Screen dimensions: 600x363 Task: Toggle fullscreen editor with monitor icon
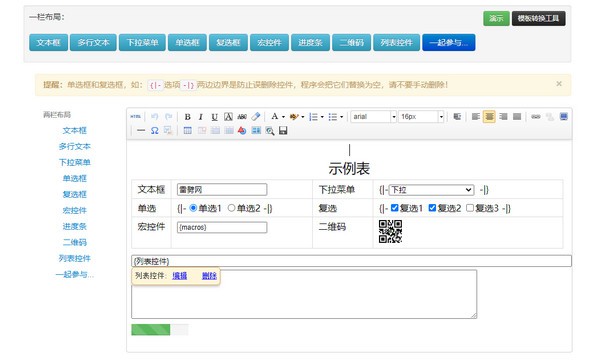564,116
